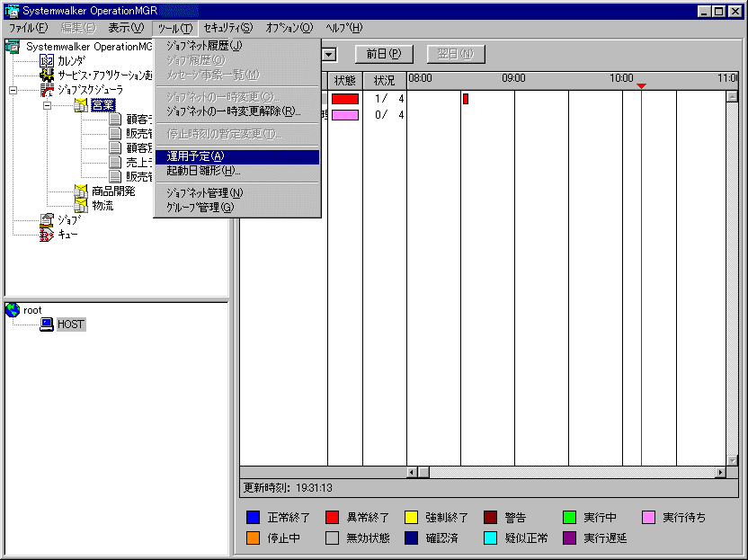
Task: Select 運用予定(A) menu entry
Action: pyautogui.click(x=237, y=156)
